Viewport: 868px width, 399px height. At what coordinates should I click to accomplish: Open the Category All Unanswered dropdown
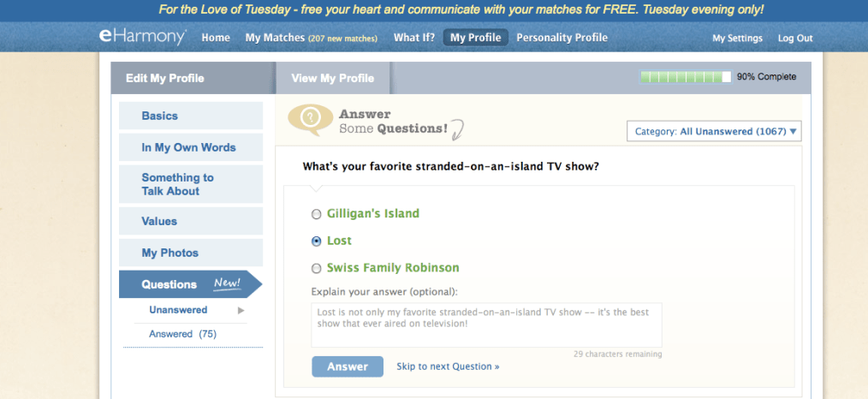point(715,132)
